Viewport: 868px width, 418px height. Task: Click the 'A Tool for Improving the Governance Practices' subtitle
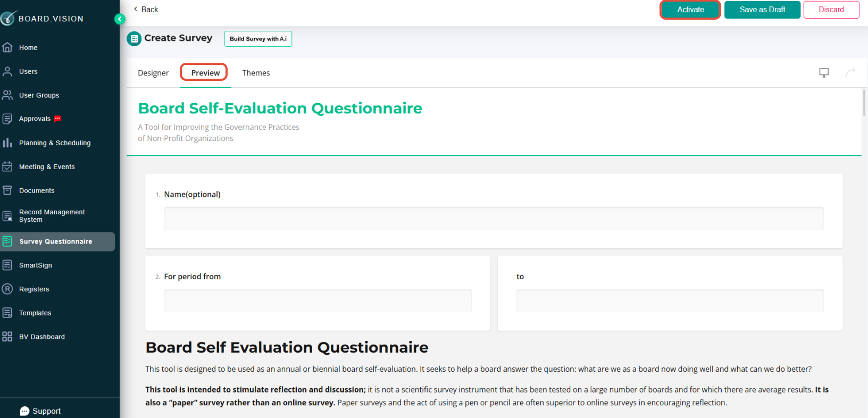[219, 127]
